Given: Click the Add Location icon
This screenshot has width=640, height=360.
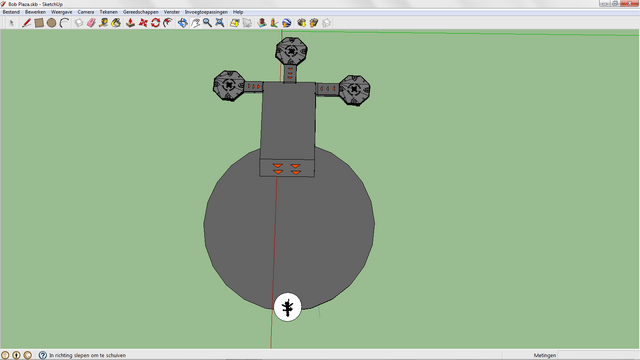Looking at the screenshot, I should [x=234, y=23].
